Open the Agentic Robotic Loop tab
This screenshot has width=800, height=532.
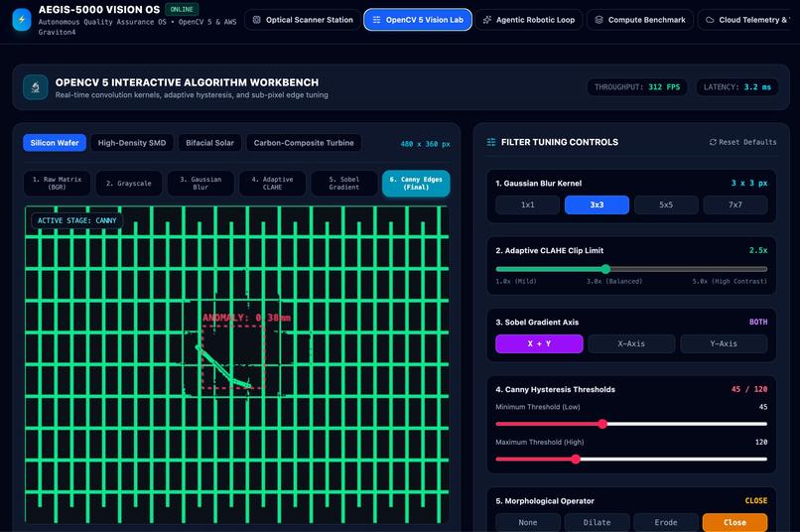[529, 20]
